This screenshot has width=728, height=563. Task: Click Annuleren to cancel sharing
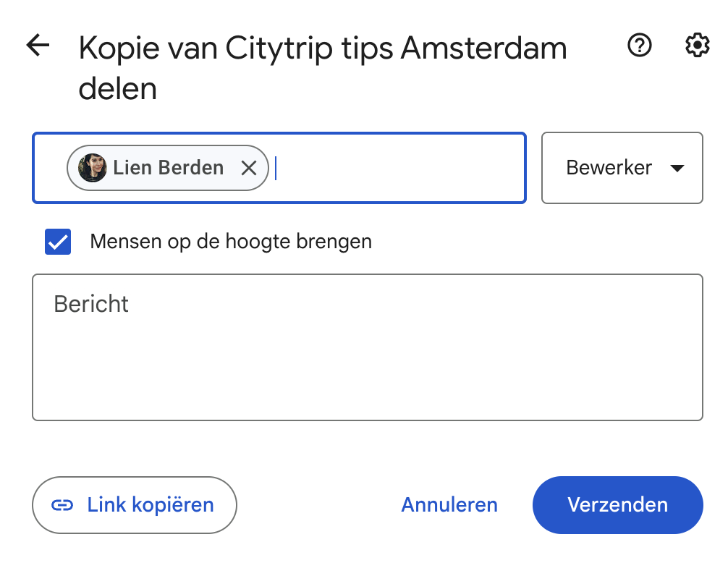(449, 505)
